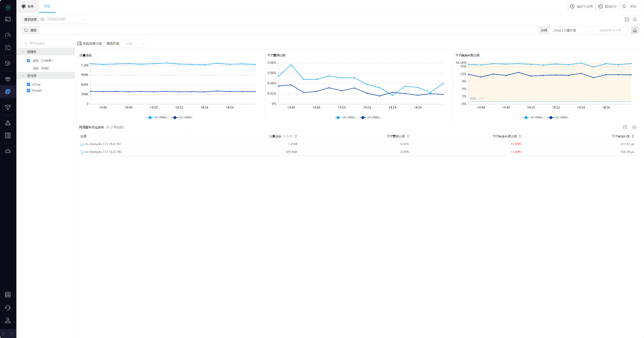Click the user profile icon in sidebar
Image resolution: width=644 pixels, height=338 pixels.
coord(8,320)
